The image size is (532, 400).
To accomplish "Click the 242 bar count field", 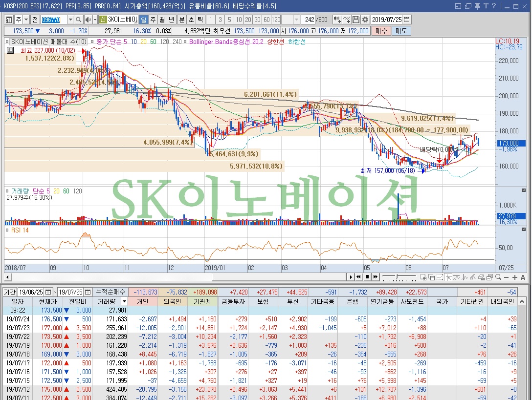I will click(309, 20).
